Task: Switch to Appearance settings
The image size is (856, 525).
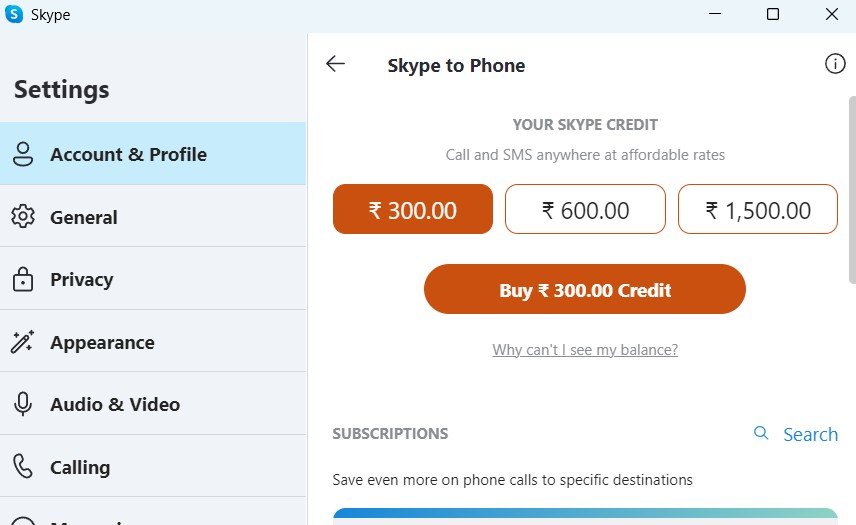Action: (x=102, y=342)
